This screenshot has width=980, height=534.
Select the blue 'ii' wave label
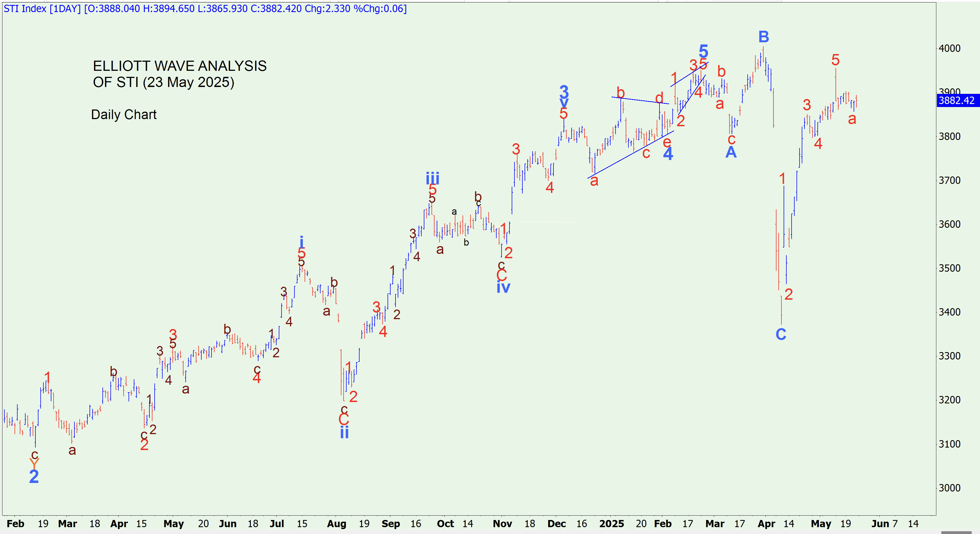[x=344, y=432]
